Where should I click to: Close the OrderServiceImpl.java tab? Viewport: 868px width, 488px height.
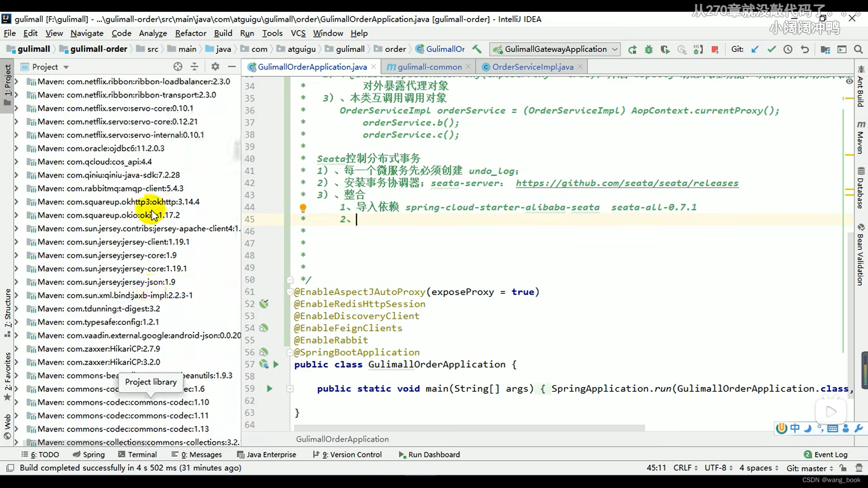(580, 67)
